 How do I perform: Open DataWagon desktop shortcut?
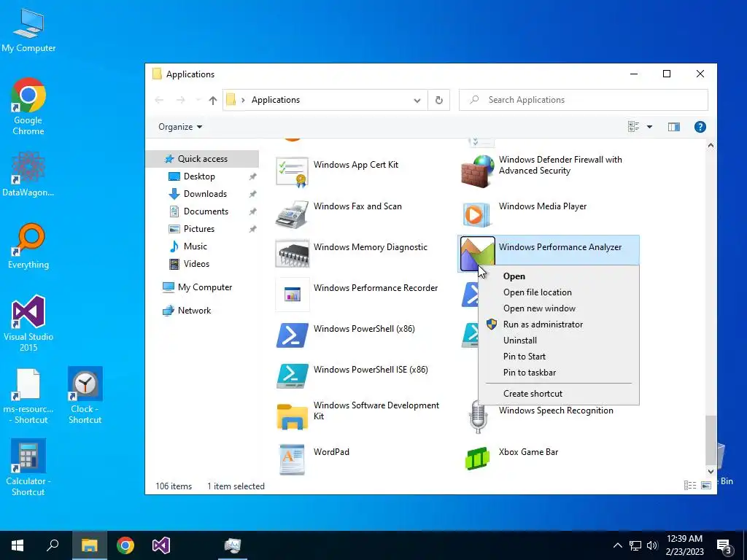(x=28, y=174)
